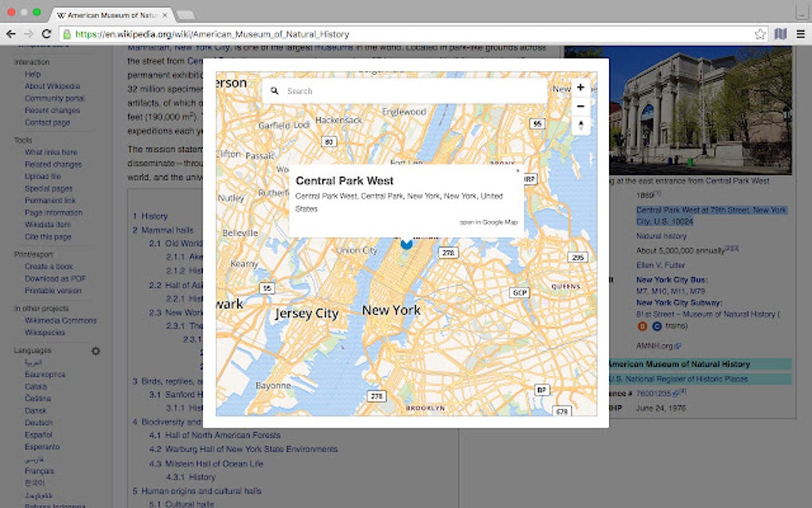Open Special pages link
The image size is (812, 508).
(x=49, y=189)
